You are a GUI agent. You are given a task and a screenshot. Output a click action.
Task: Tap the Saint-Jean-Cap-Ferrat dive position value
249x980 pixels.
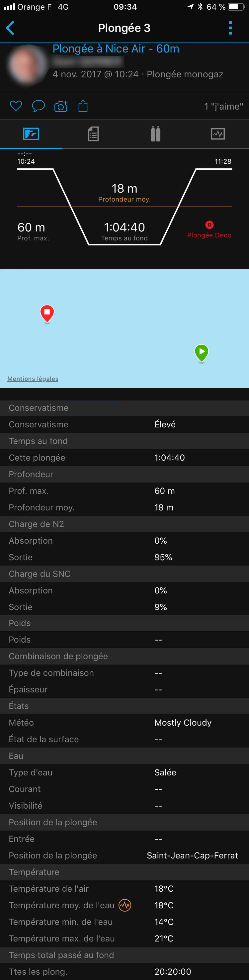(192, 855)
